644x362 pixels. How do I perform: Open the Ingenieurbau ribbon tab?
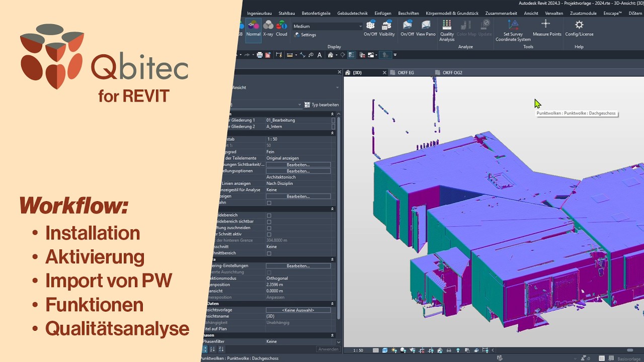tap(259, 13)
